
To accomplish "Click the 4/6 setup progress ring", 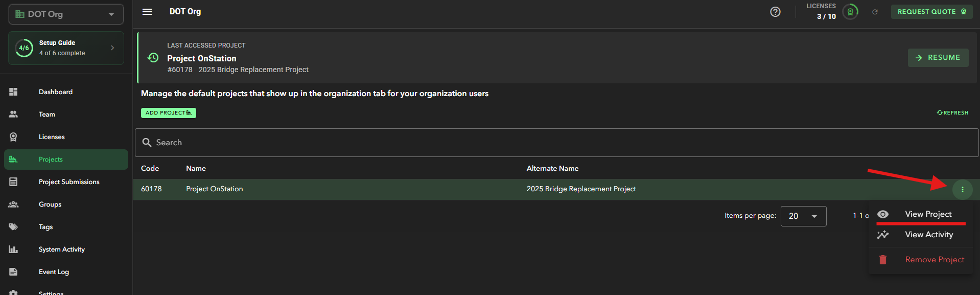I will 24,48.
